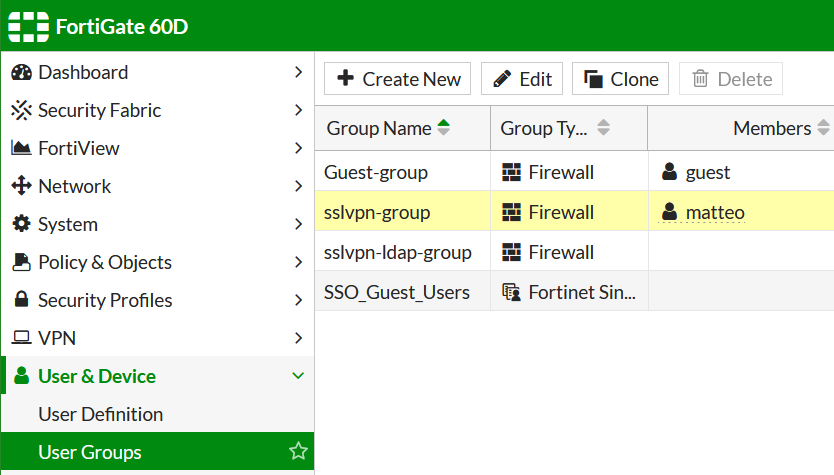Click the Edit button
The image size is (834, 475).
pos(522,79)
